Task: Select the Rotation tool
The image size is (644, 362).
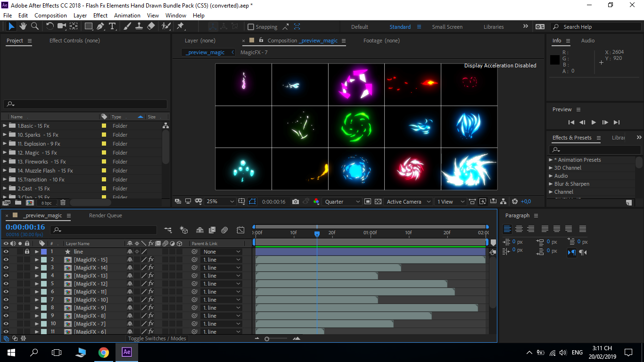Action: pyautogui.click(x=50, y=26)
